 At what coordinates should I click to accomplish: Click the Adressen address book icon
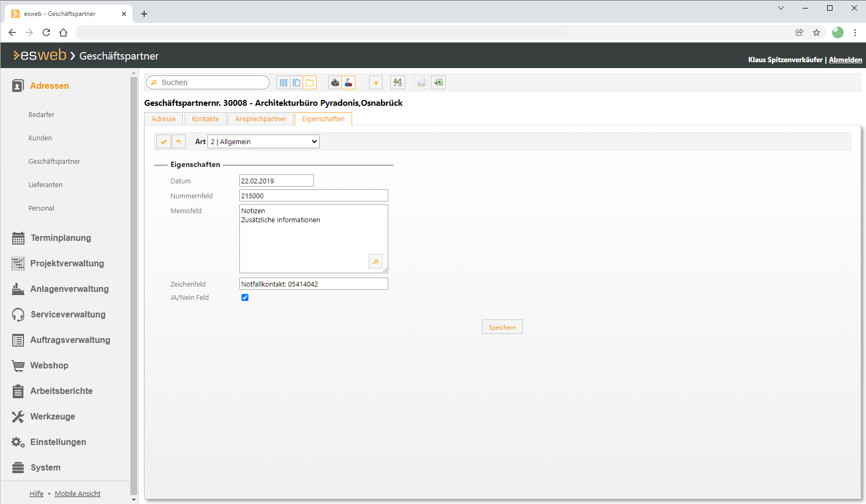click(x=18, y=86)
